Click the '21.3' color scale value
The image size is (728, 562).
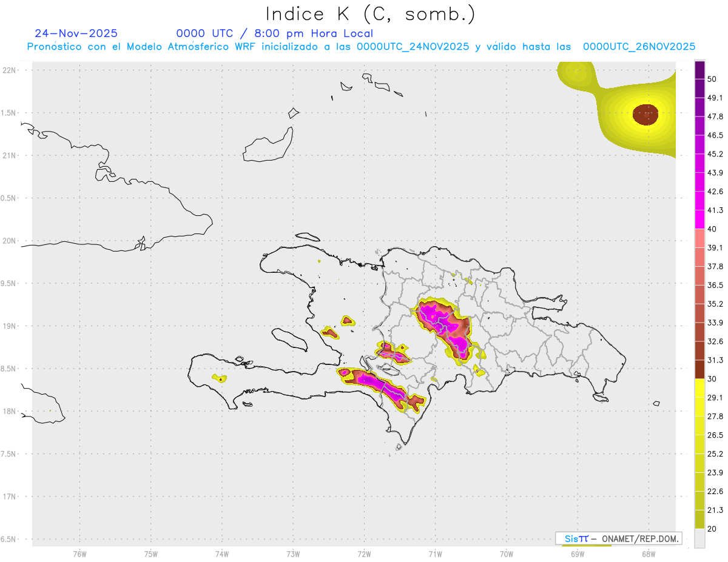715,510
